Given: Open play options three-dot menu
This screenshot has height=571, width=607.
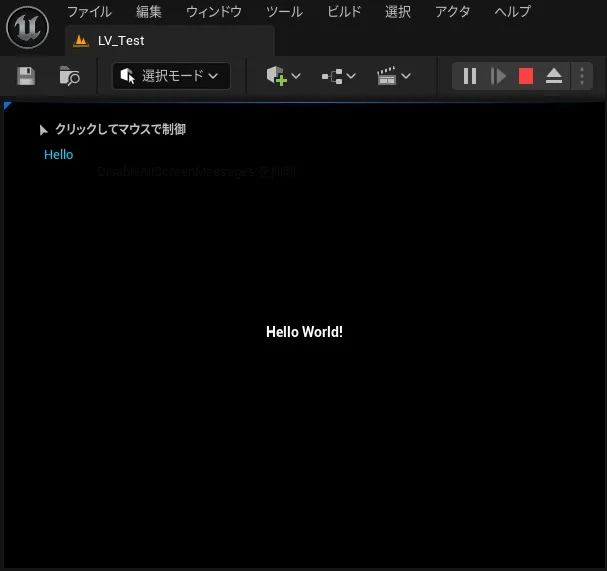Looking at the screenshot, I should tap(581, 76).
